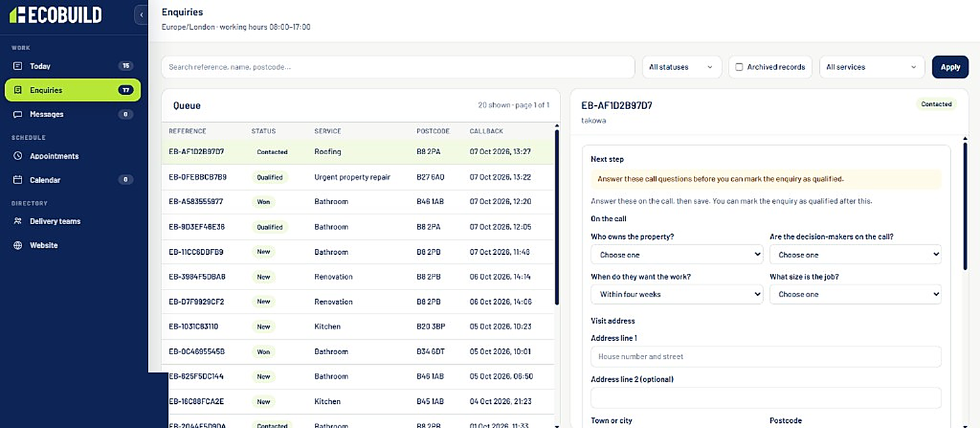Image resolution: width=980 pixels, height=428 pixels.
Task: Click the detail panel vertical scrollbar
Action: coord(966,205)
